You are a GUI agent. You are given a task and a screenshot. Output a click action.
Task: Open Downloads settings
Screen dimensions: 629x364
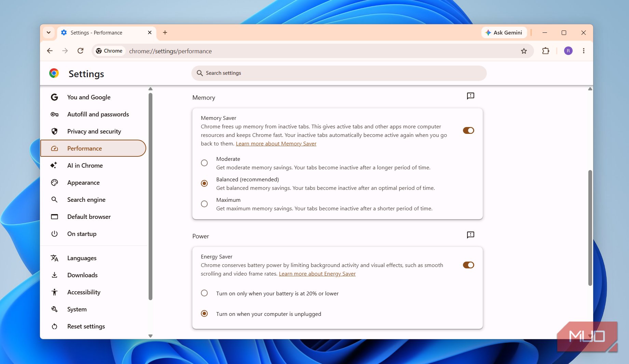tap(94, 275)
